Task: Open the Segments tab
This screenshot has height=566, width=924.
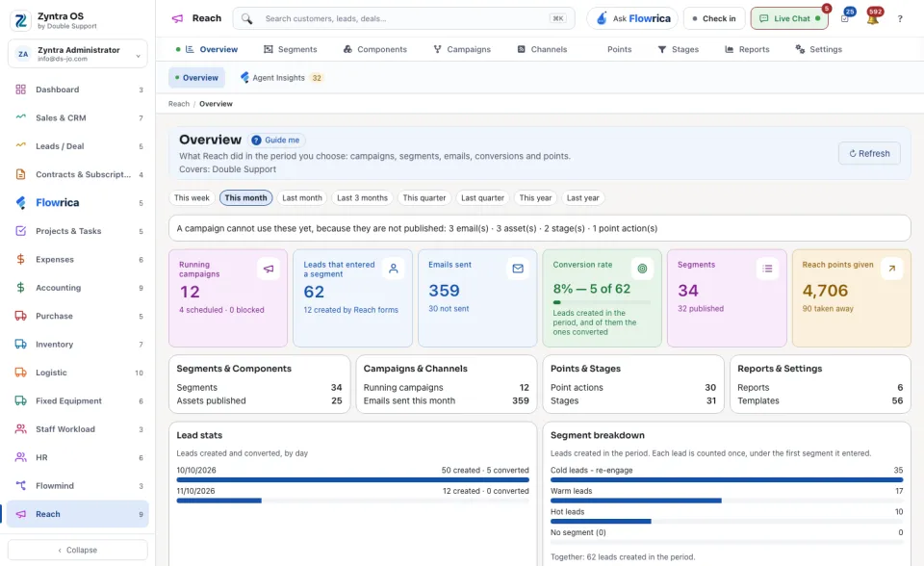Action: coord(290,49)
